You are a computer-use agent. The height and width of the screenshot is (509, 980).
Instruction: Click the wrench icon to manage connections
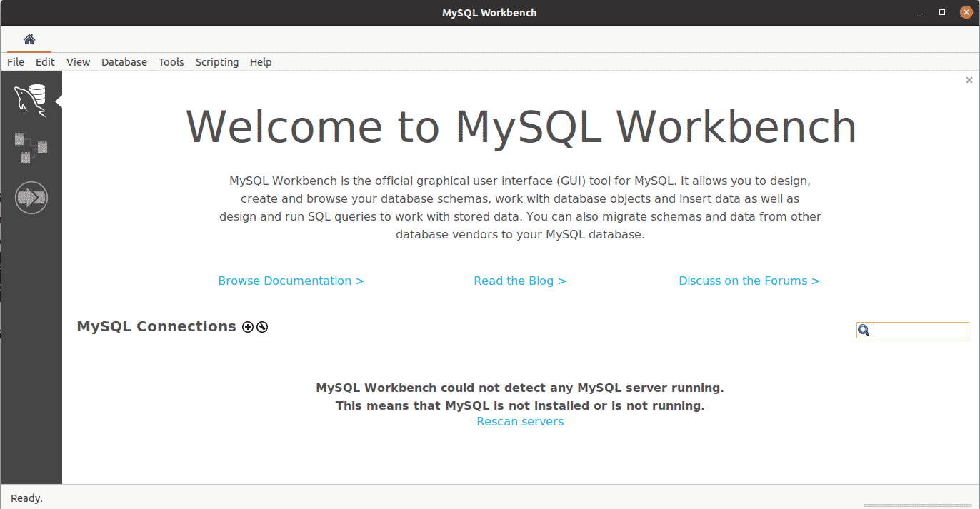coord(262,327)
